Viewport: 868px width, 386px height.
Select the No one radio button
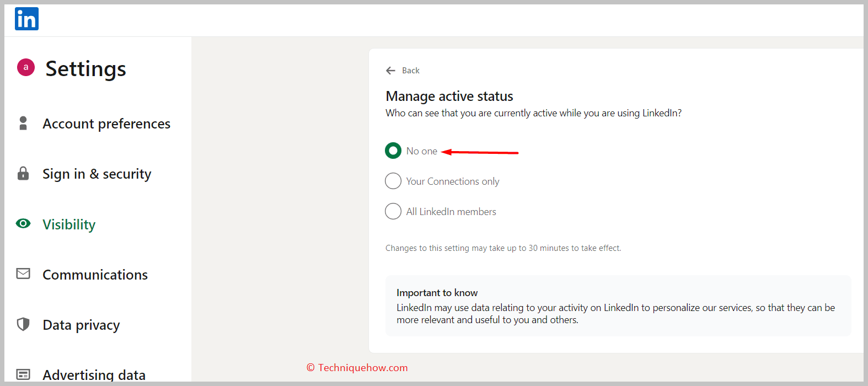[393, 151]
